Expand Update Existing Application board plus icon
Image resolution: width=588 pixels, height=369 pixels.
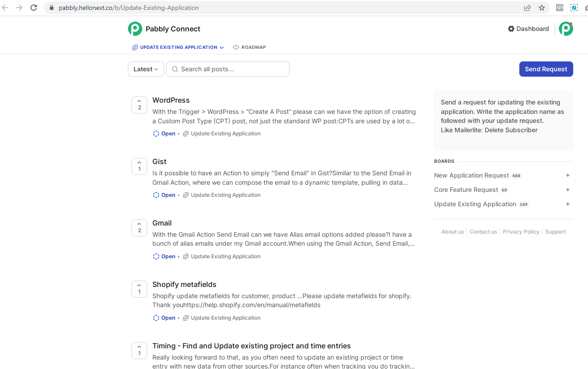[x=568, y=204]
